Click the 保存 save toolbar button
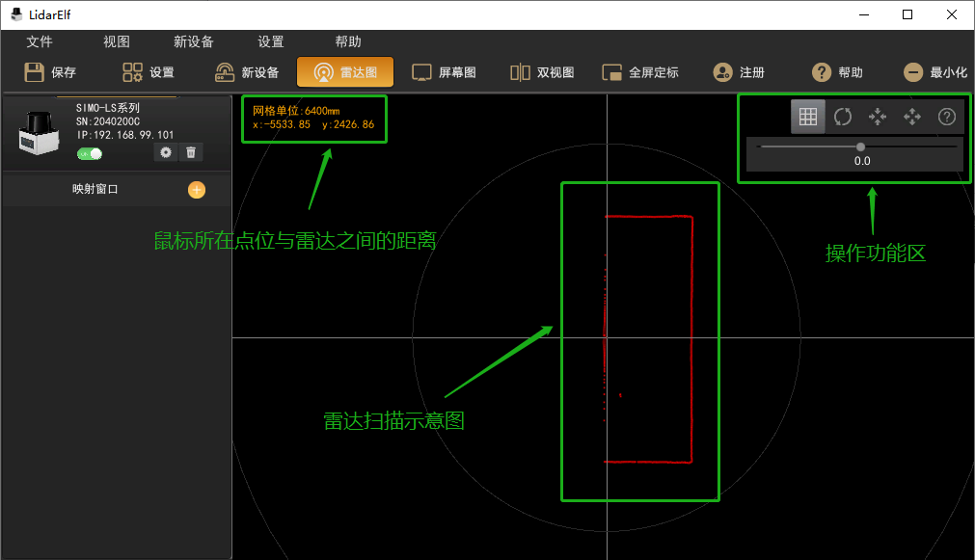 point(50,72)
